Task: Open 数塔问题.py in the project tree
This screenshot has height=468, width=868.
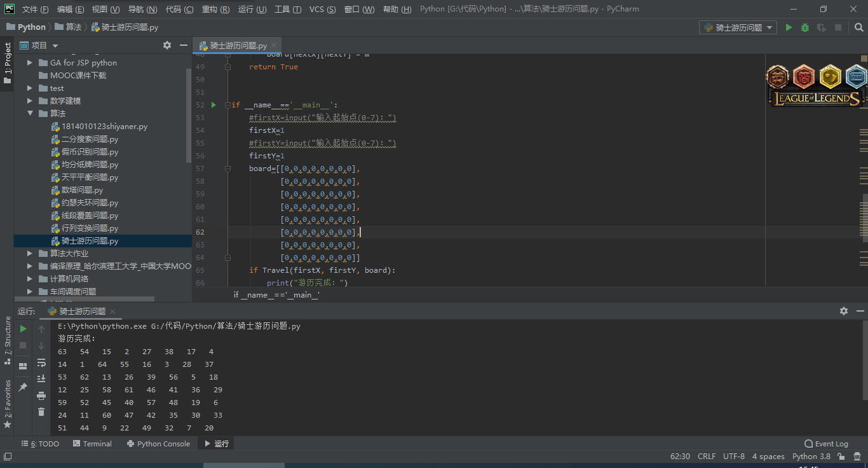Action: (82, 190)
